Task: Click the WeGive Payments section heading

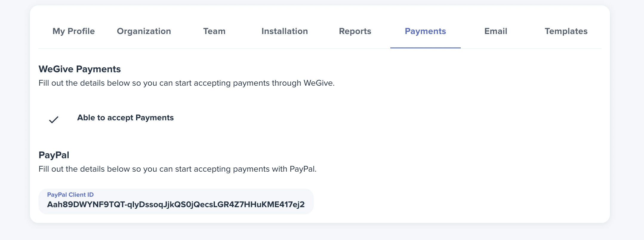Action: pyautogui.click(x=80, y=69)
